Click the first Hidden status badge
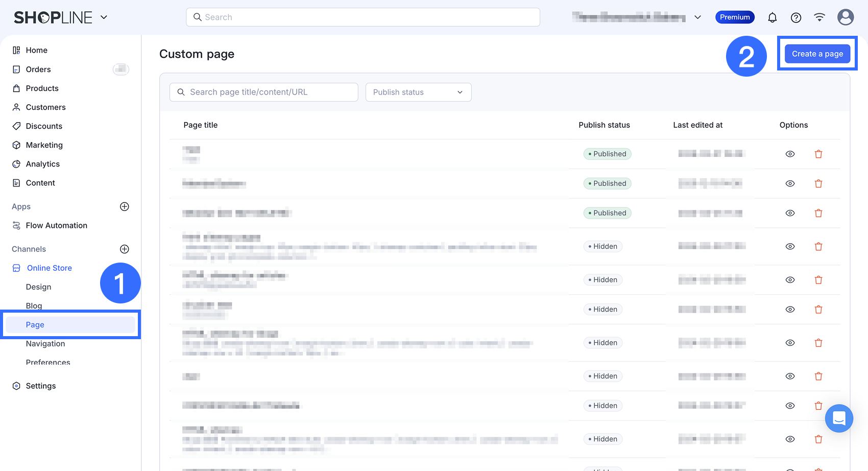Screen dimensions: 868x471 [602, 247]
